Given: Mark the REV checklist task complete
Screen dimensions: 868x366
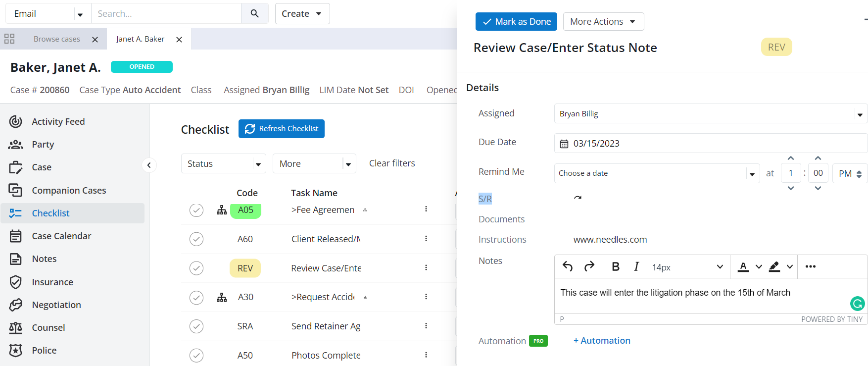Looking at the screenshot, I should point(196,268).
